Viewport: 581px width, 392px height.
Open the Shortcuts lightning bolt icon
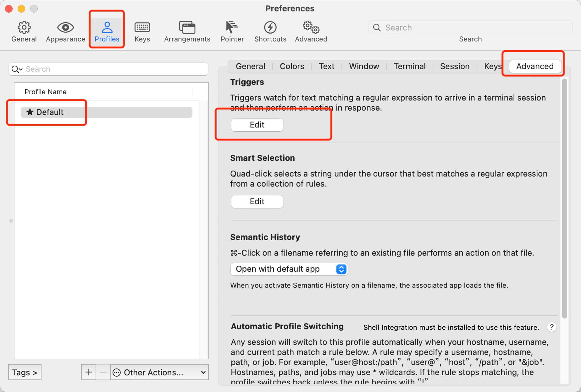[x=270, y=28]
